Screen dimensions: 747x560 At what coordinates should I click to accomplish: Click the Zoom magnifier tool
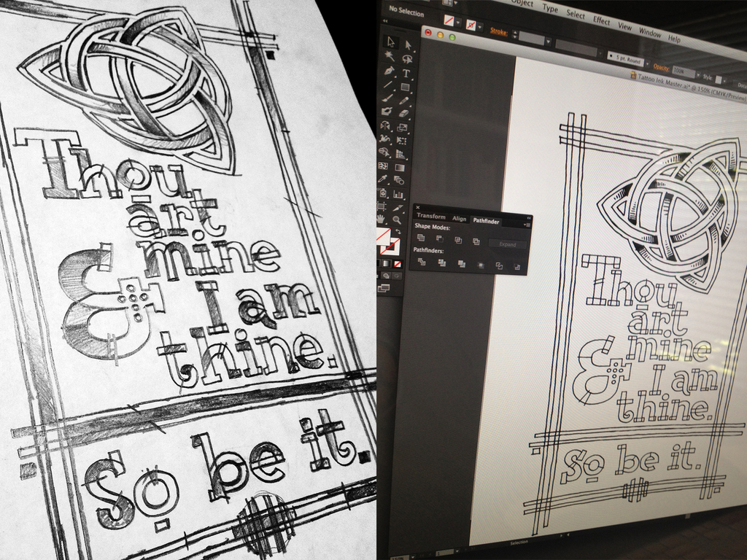pyautogui.click(x=397, y=219)
